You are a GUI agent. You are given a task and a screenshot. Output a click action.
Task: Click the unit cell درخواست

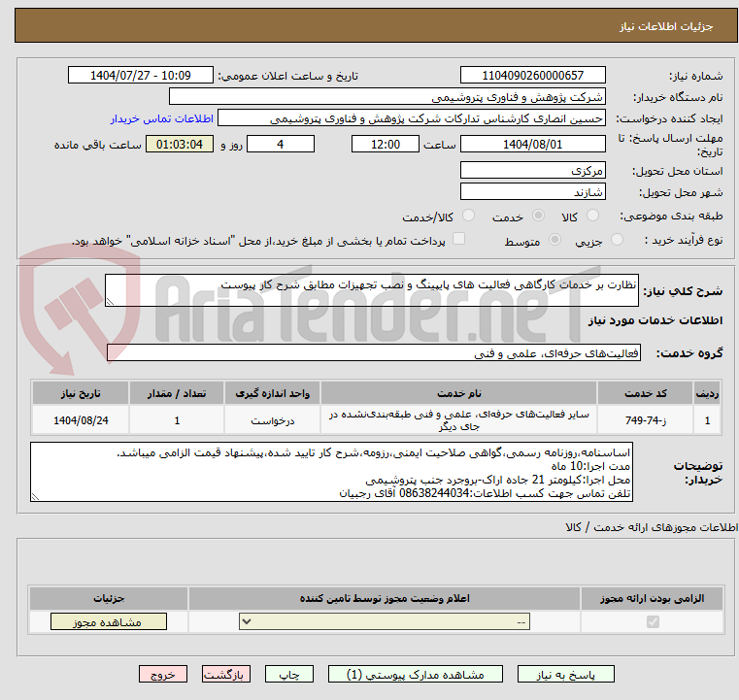pos(273,420)
